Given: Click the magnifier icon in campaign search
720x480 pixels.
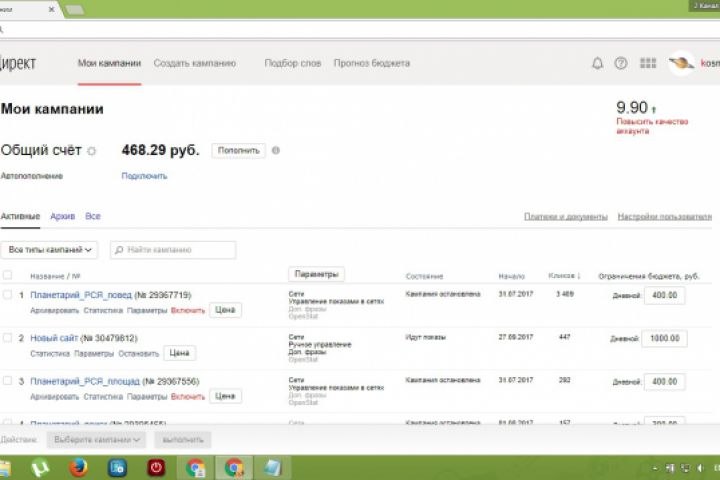Looking at the screenshot, I should point(119,250).
